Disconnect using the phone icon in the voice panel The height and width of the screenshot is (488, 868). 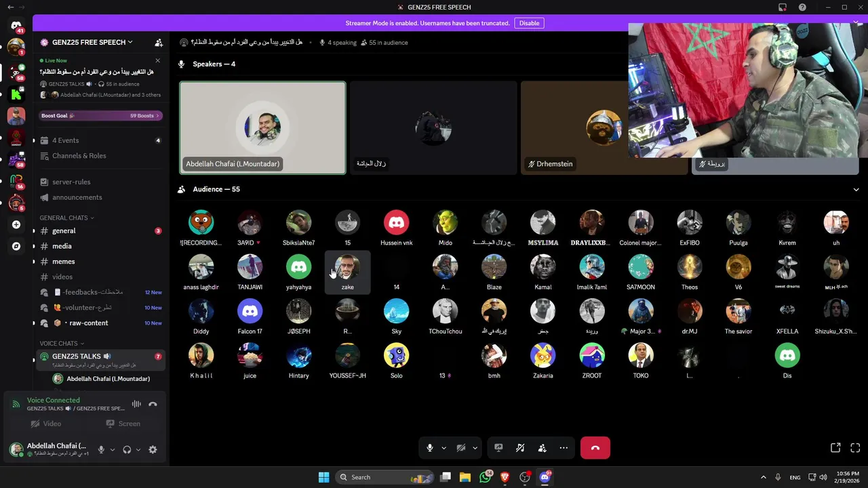point(153,404)
